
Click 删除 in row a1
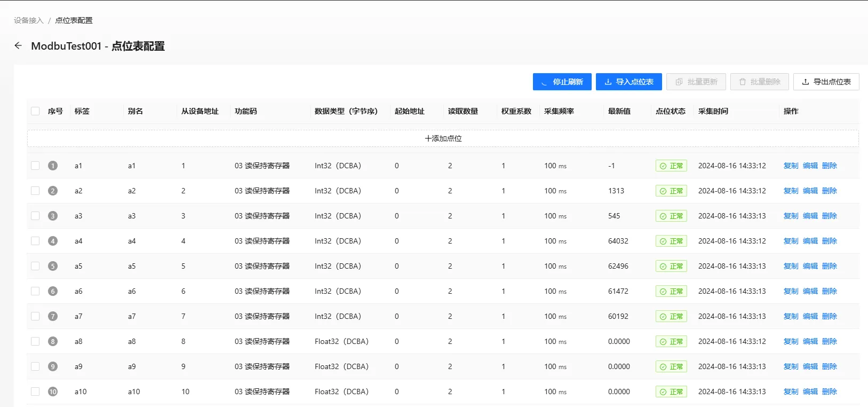(829, 166)
